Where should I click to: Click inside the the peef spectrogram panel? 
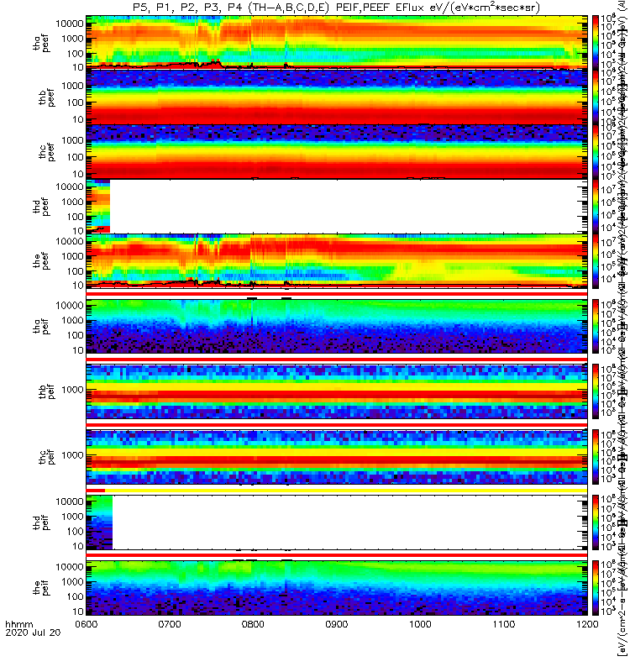coord(337,260)
